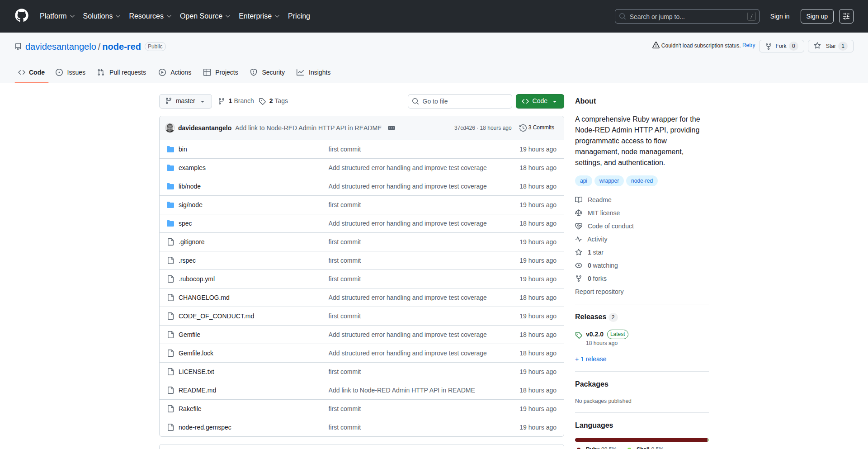Expand the green Code dropdown
This screenshot has width=868, height=449.
point(539,101)
